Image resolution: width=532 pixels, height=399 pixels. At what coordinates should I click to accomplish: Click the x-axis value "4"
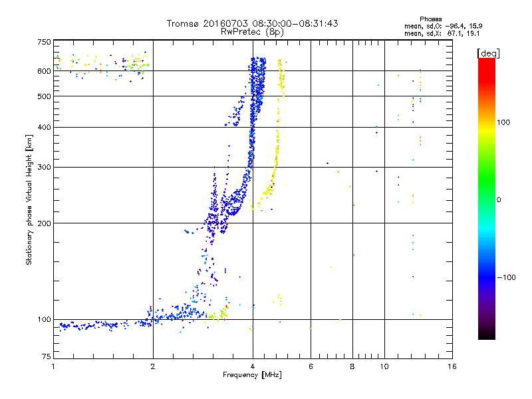point(253,366)
